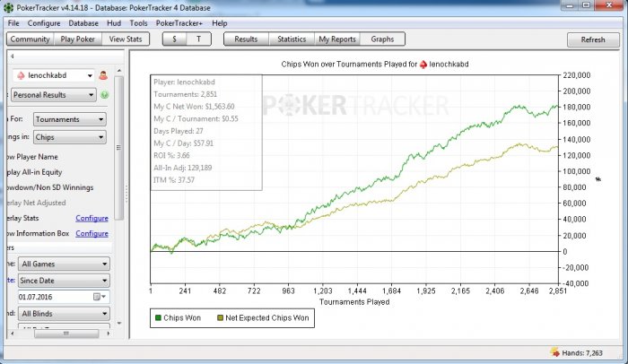Viewport: 628px width, 364px height.
Task: Toggle the Overlay Stats option
Action: 23,218
